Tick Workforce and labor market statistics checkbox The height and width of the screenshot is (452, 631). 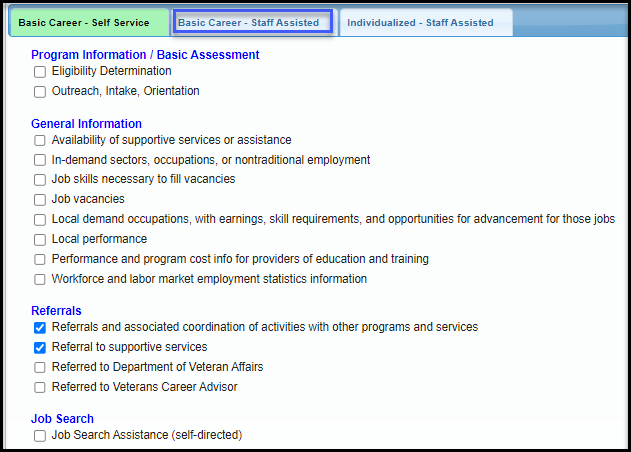pos(40,280)
